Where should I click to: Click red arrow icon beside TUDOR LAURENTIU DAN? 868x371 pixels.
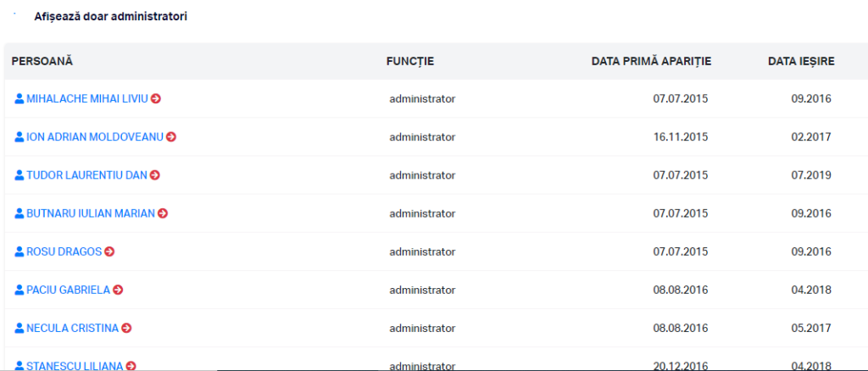(155, 174)
